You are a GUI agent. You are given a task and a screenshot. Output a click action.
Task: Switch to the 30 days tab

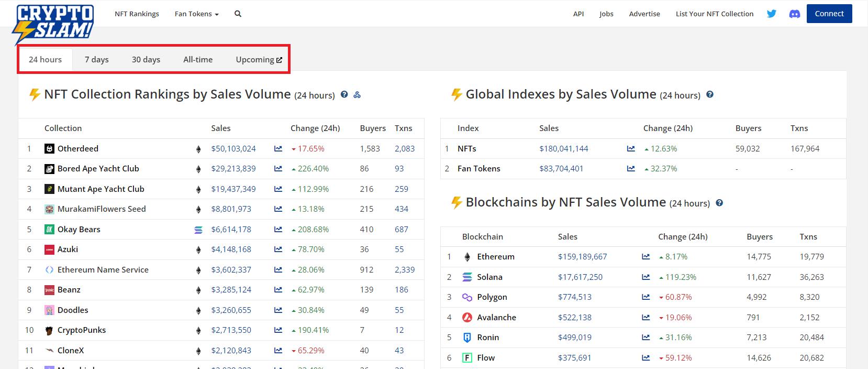coord(146,59)
